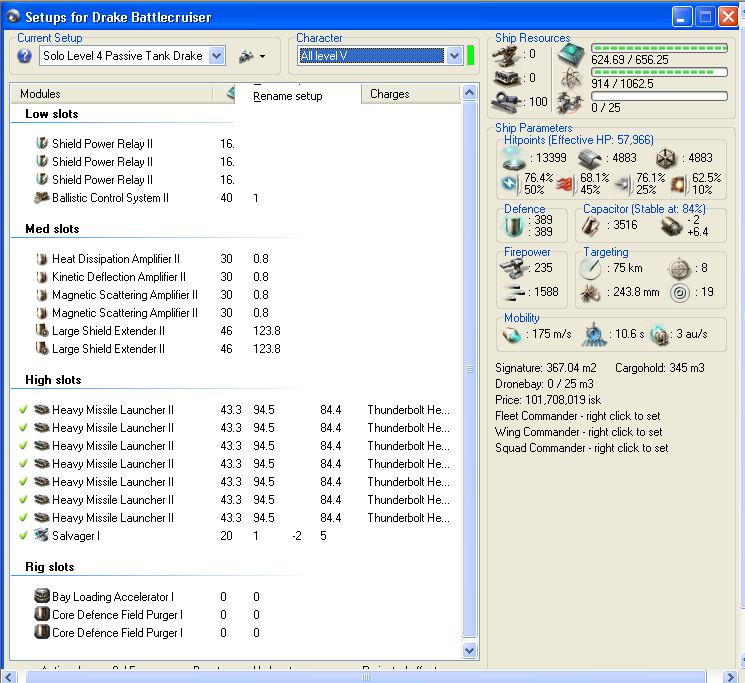
Task: Open the Character dropdown arrow
Action: coord(454,56)
